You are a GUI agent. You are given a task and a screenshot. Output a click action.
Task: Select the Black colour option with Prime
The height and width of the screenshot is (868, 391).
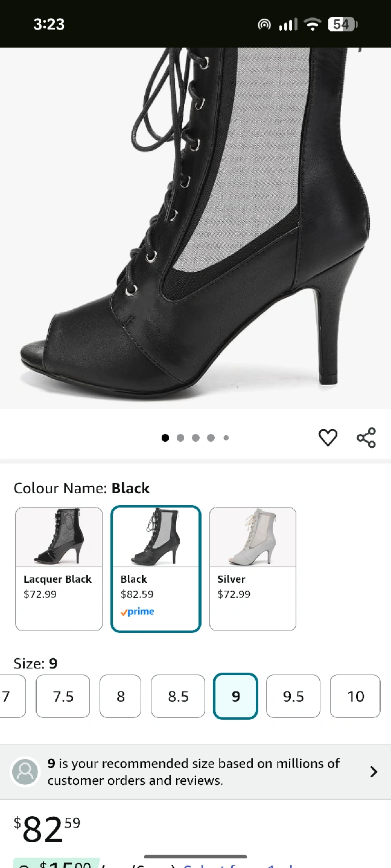[x=156, y=568]
